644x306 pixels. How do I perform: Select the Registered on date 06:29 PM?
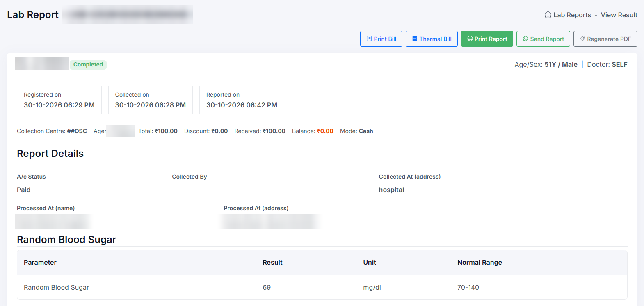[x=59, y=105]
